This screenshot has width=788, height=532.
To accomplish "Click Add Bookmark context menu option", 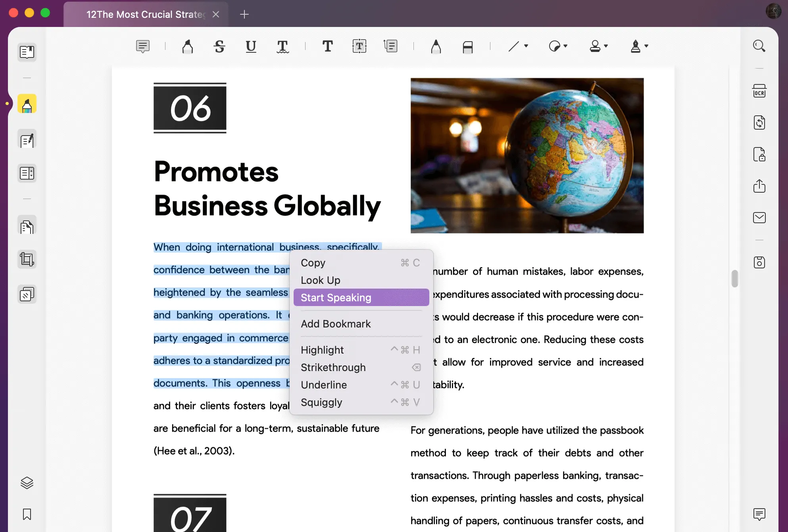I will tap(336, 323).
